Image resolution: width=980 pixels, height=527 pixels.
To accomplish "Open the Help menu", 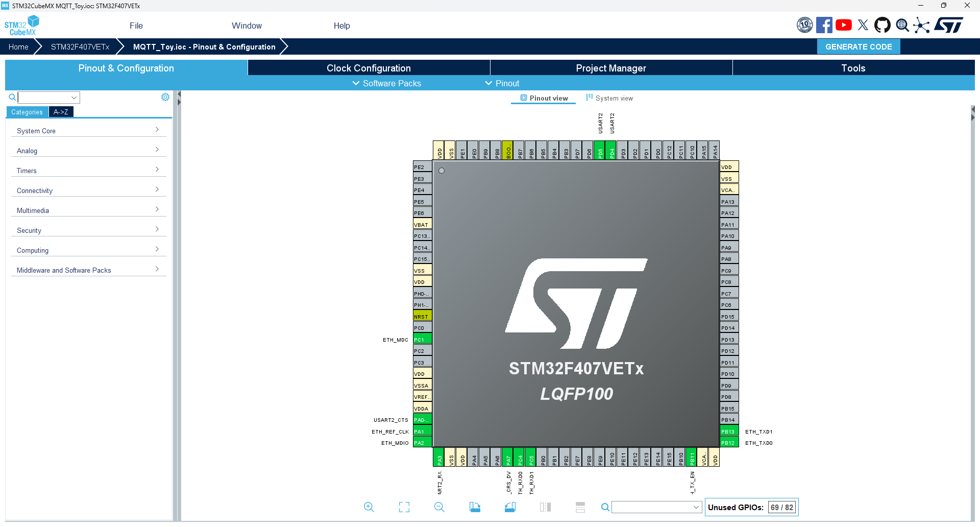I will tap(342, 26).
